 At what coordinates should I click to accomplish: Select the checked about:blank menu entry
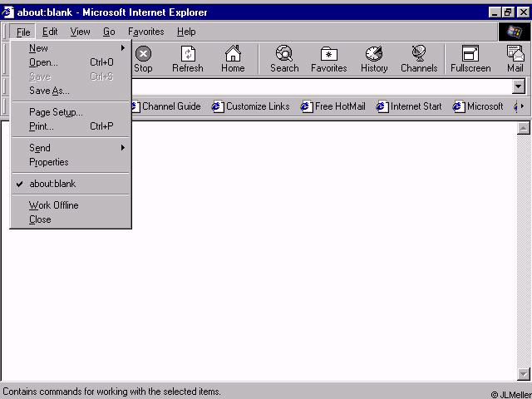[52, 184]
